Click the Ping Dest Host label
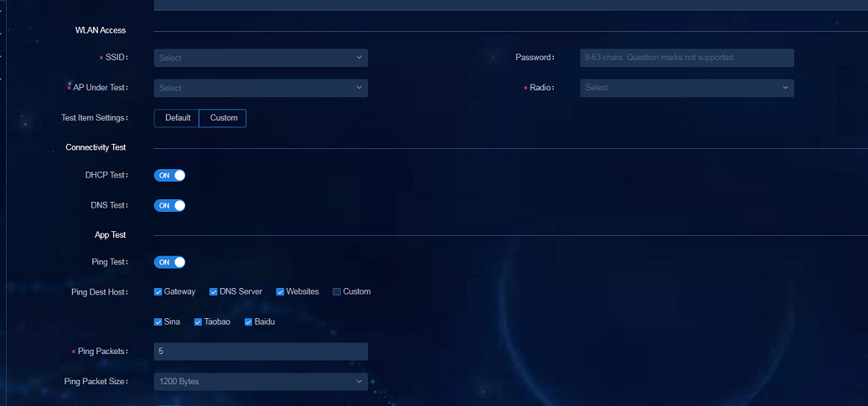868x406 pixels. (100, 292)
